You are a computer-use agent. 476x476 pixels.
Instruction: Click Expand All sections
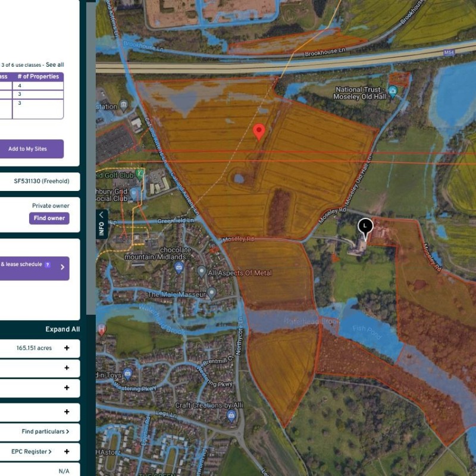(62, 330)
